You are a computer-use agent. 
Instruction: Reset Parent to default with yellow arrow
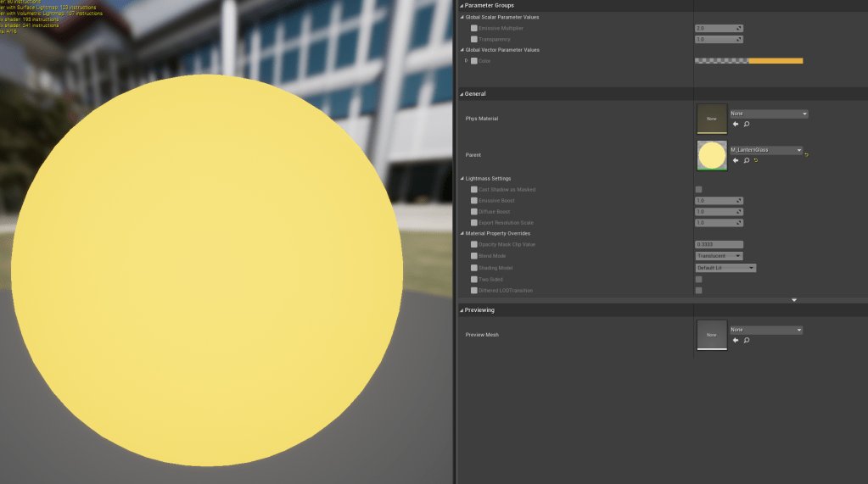pyautogui.click(x=755, y=160)
